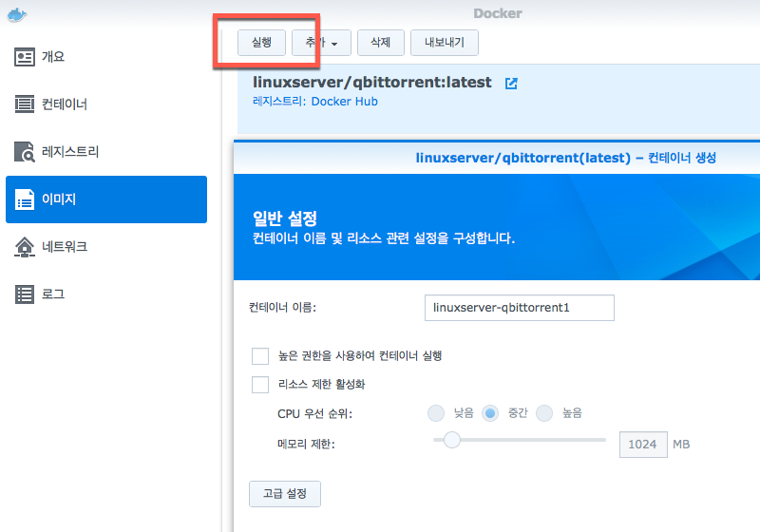Enable 높은 권한을 사용하여 컨테이너 실행 checkbox
Screen dimensions: 760x532
(x=260, y=356)
